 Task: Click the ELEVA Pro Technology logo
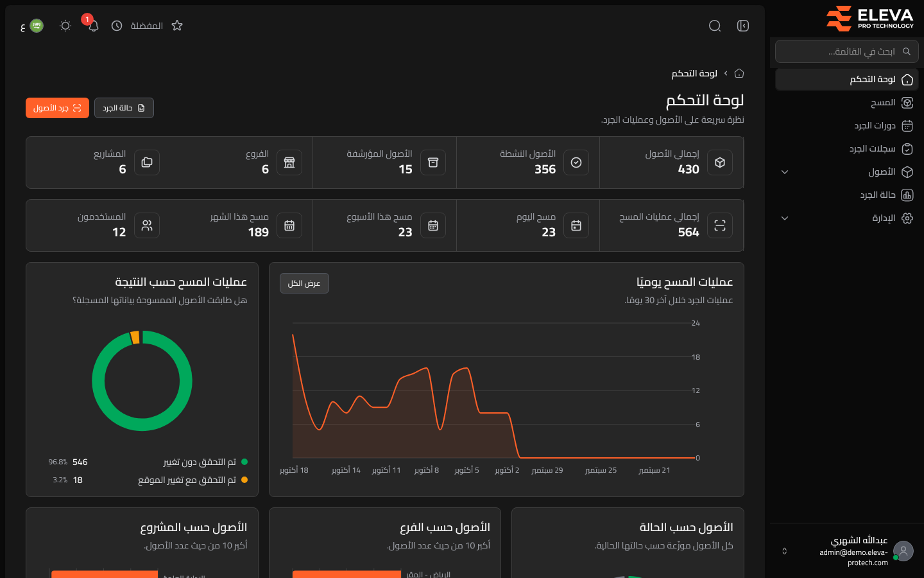[x=870, y=18]
